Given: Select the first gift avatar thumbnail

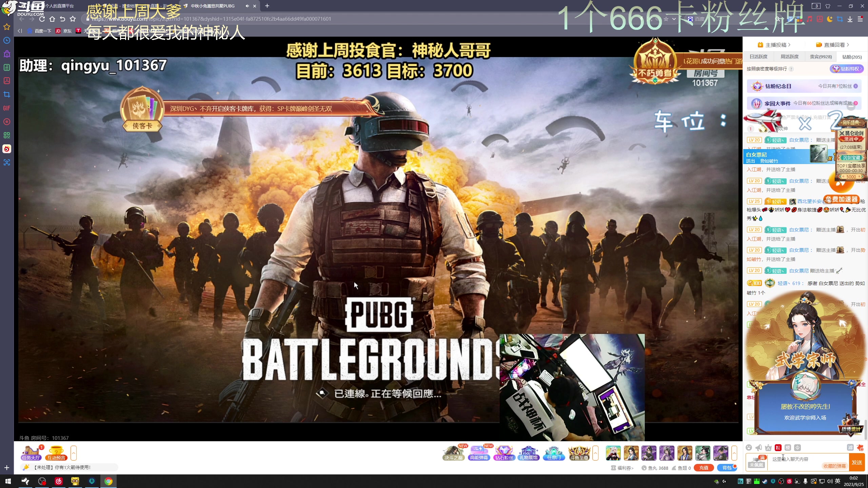Looking at the screenshot, I should [613, 453].
